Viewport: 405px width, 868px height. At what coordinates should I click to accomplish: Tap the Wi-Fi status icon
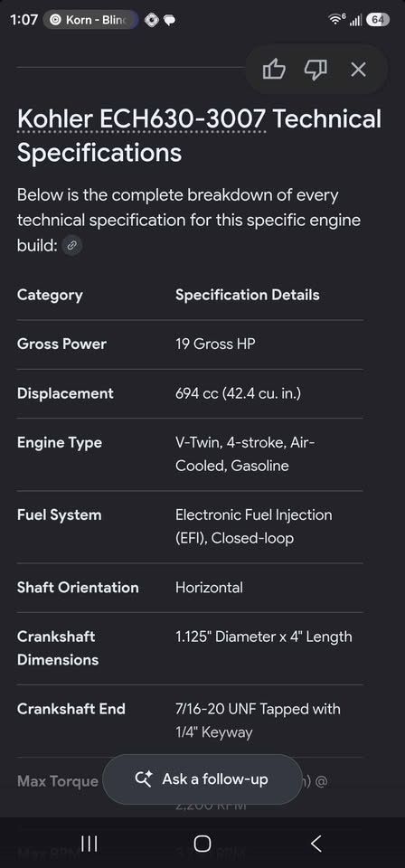coord(335,19)
